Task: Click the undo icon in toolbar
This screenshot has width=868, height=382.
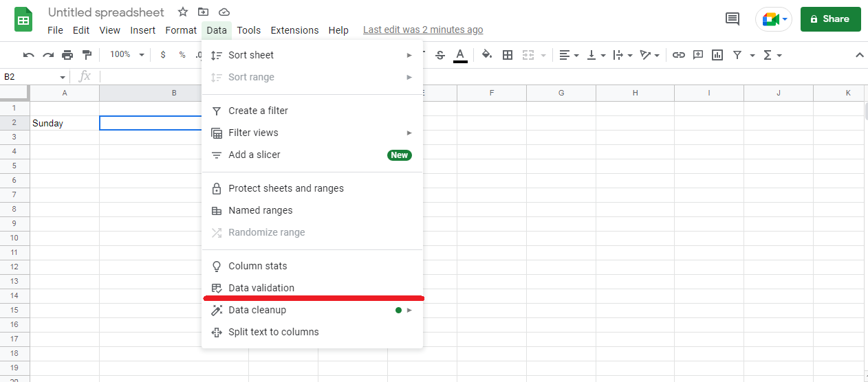Action: pos(28,55)
